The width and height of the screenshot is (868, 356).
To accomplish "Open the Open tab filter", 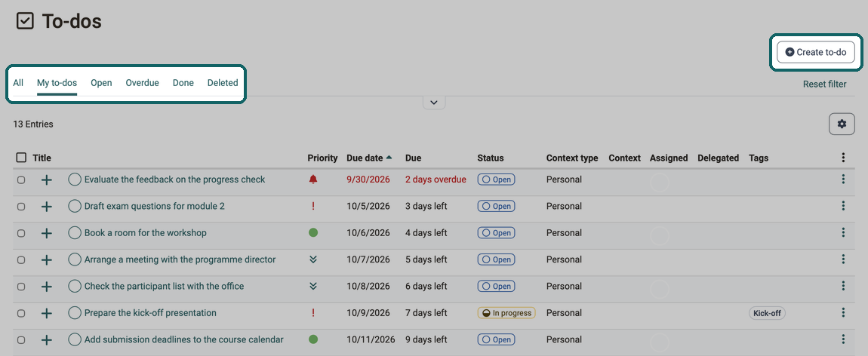I will (101, 83).
